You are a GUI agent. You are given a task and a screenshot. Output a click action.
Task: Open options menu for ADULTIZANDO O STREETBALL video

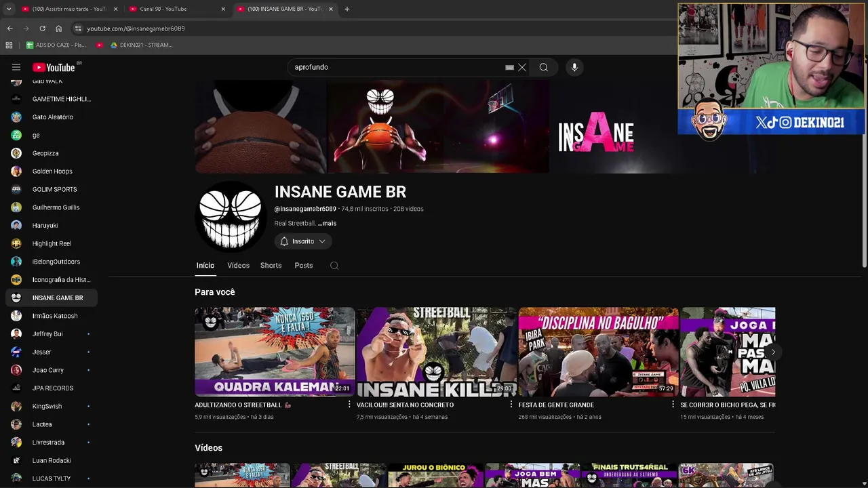pos(349,405)
